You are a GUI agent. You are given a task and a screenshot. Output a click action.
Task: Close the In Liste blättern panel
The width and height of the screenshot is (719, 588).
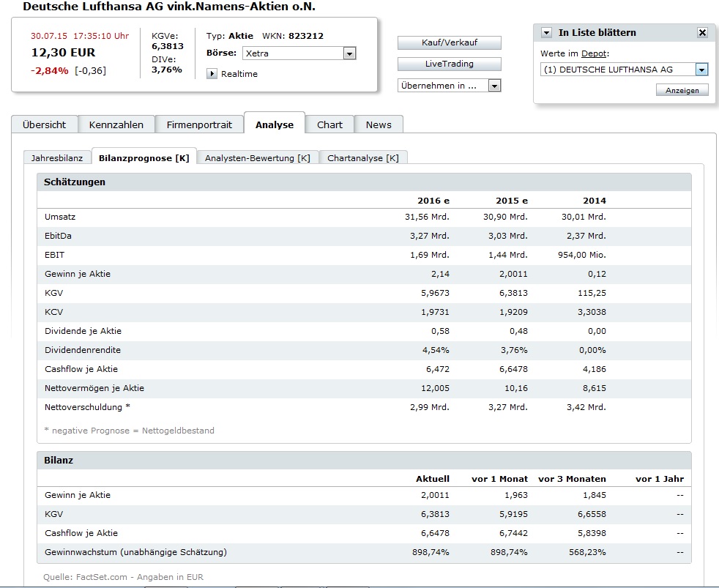point(702,33)
